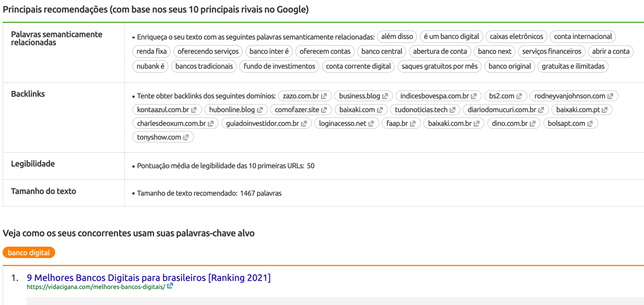Image resolution: width=644 pixels, height=305 pixels.
Task: Open external link icon for indicesbovespa.com.br
Action: coord(474,96)
